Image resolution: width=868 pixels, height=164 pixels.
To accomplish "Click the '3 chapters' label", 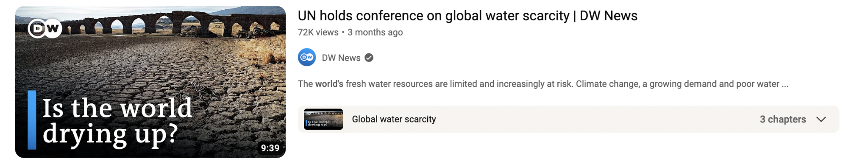I will pos(783,119).
